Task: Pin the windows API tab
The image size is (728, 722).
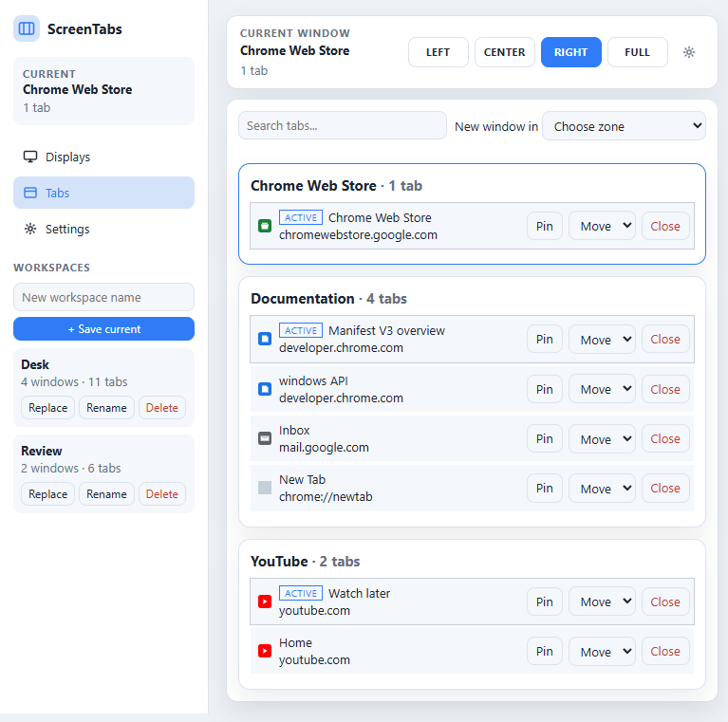Action: (x=545, y=389)
